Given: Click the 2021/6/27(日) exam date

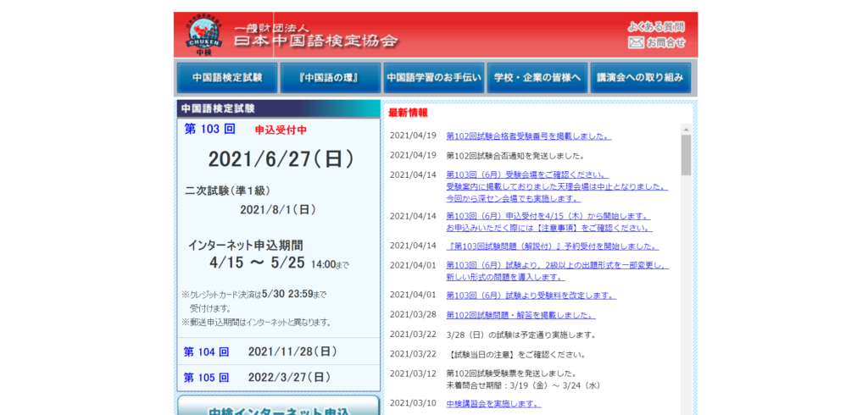Looking at the screenshot, I should point(281,159).
